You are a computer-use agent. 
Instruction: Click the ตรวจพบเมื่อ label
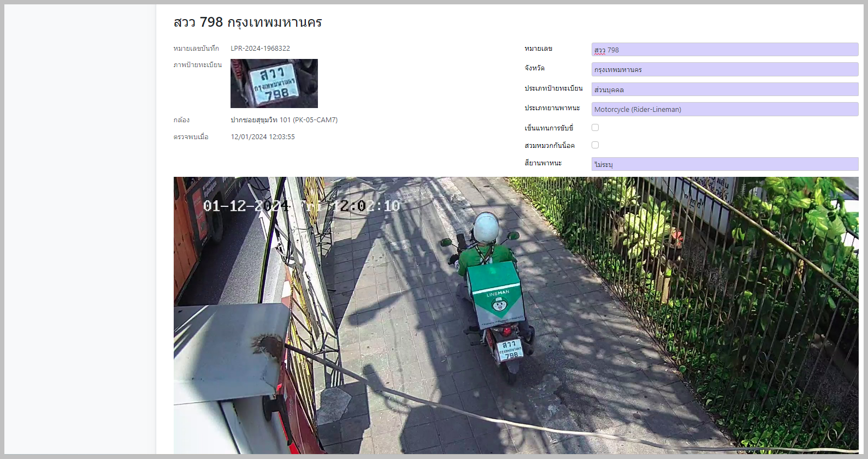coord(191,137)
